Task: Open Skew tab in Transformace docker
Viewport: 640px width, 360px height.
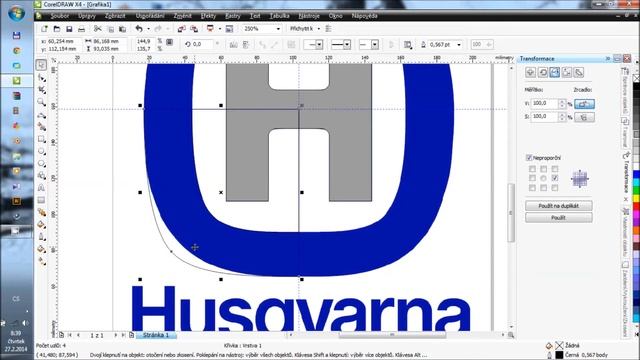Action: (579, 72)
